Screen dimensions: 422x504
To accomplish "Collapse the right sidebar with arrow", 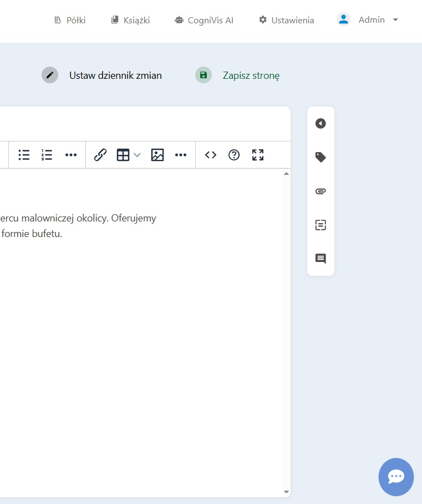I will [x=321, y=124].
